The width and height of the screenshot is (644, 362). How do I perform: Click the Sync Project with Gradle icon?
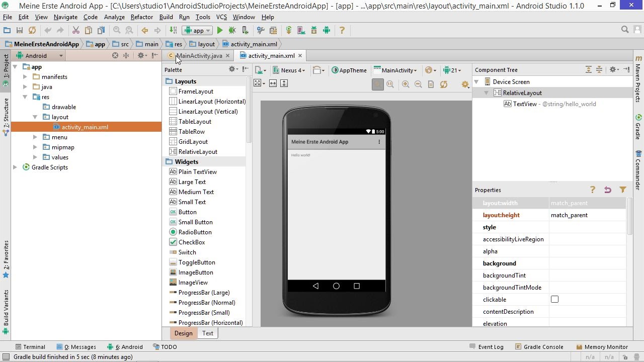click(x=289, y=30)
